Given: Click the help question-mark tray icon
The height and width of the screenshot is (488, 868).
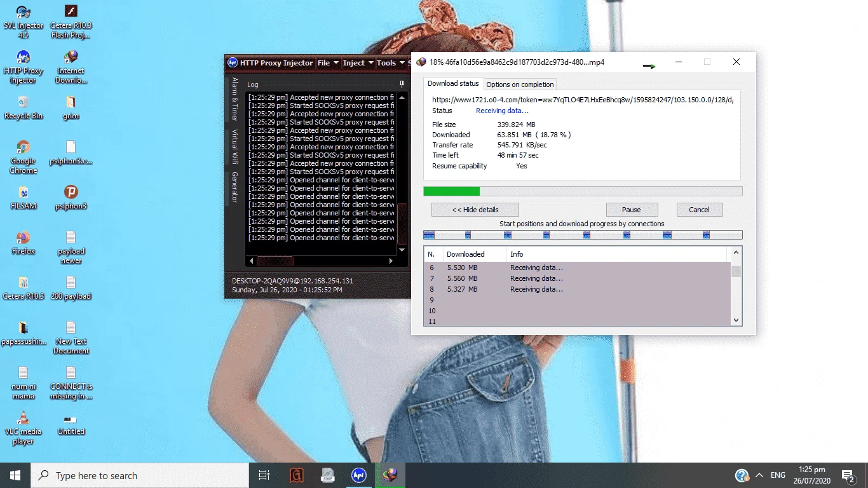Looking at the screenshot, I should click(x=742, y=475).
